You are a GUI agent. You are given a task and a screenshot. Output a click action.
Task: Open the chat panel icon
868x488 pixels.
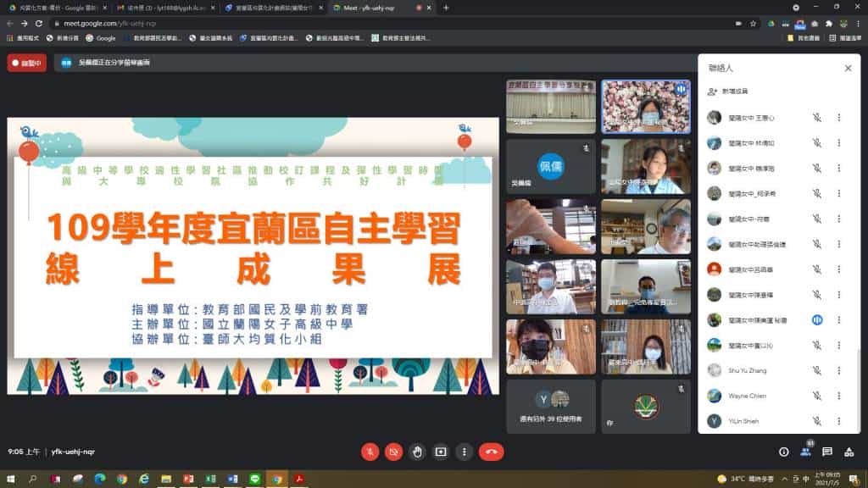827,452
